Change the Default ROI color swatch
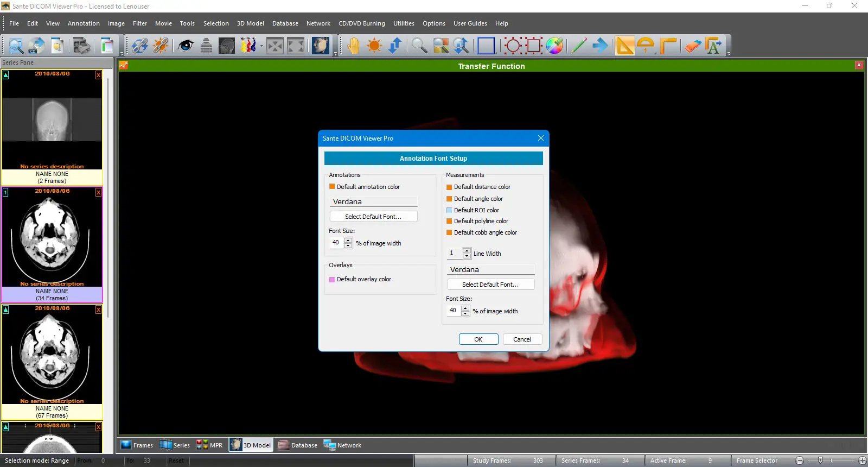The image size is (868, 467). tap(449, 210)
